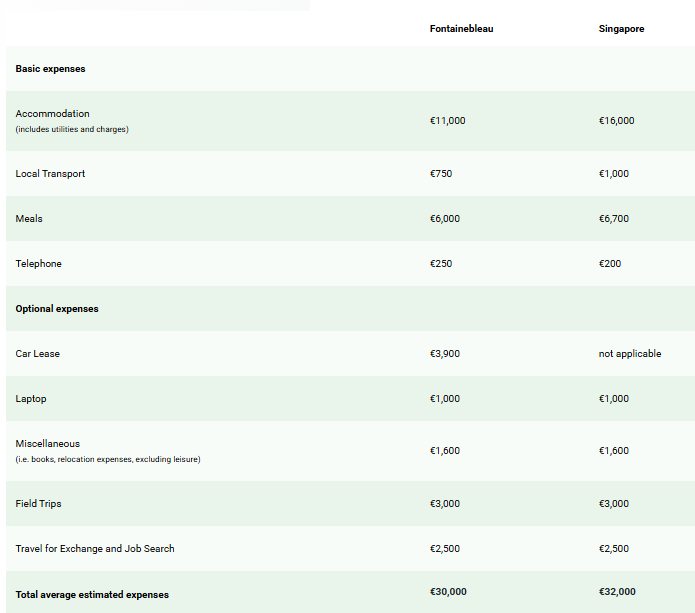695x613 pixels.
Task: Click Total average estimated expenses label
Action: coord(92,594)
